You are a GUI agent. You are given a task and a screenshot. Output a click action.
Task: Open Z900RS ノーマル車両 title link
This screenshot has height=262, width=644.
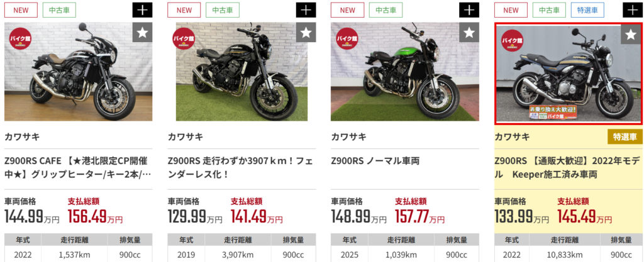coord(375,161)
